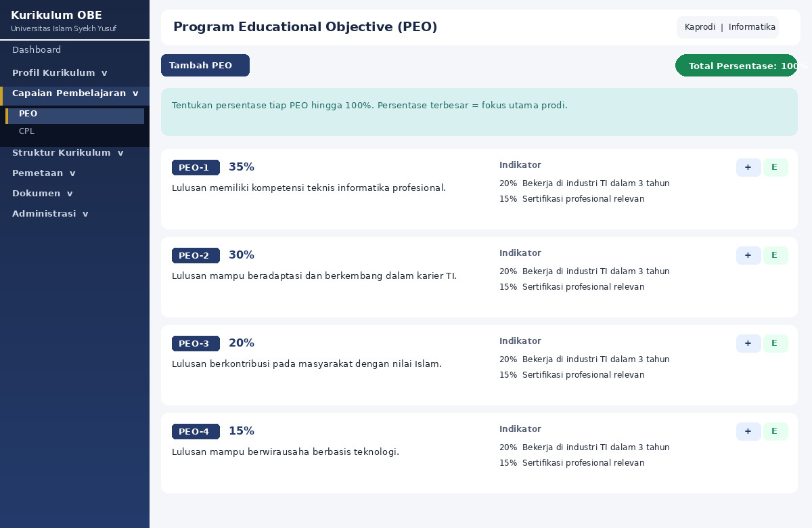812x528 pixels.
Task: Click the Tambah PEO button
Action: click(x=205, y=66)
